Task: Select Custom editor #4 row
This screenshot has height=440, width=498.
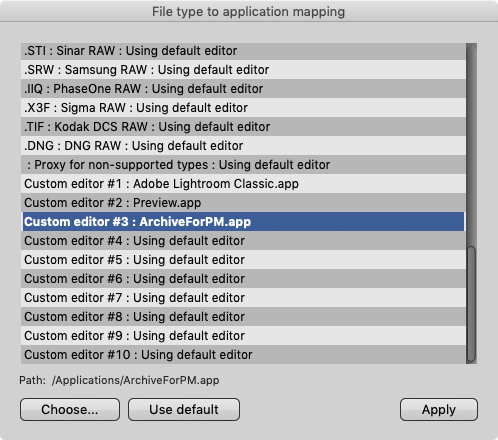Action: click(243, 241)
